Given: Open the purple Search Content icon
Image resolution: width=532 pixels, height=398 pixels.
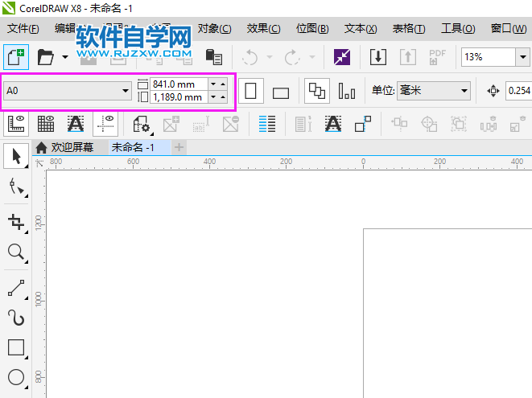Looking at the screenshot, I should (x=342, y=57).
